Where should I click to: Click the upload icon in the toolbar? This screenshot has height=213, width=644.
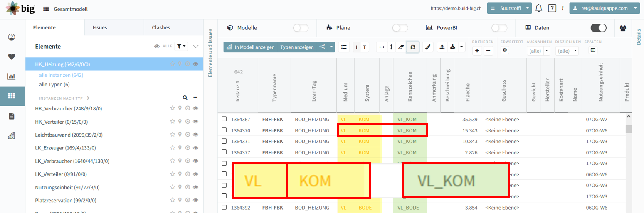442,47
